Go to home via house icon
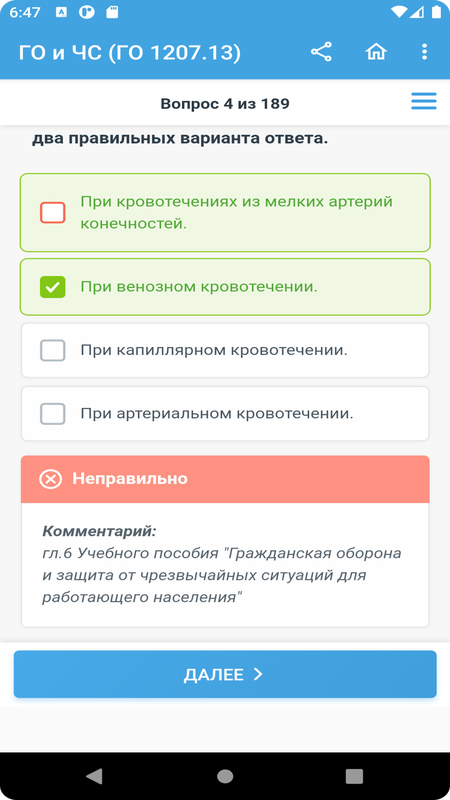Image resolution: width=450 pixels, height=800 pixels. (376, 52)
